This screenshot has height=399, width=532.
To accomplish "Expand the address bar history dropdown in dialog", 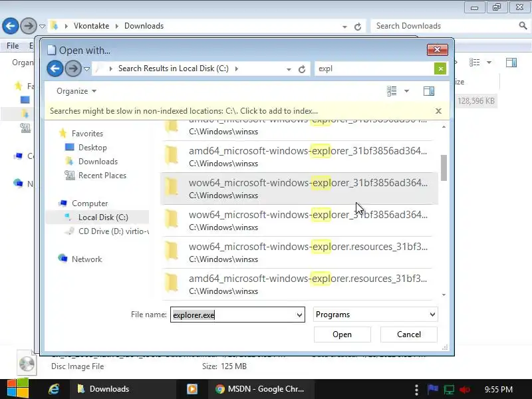I will click(289, 69).
